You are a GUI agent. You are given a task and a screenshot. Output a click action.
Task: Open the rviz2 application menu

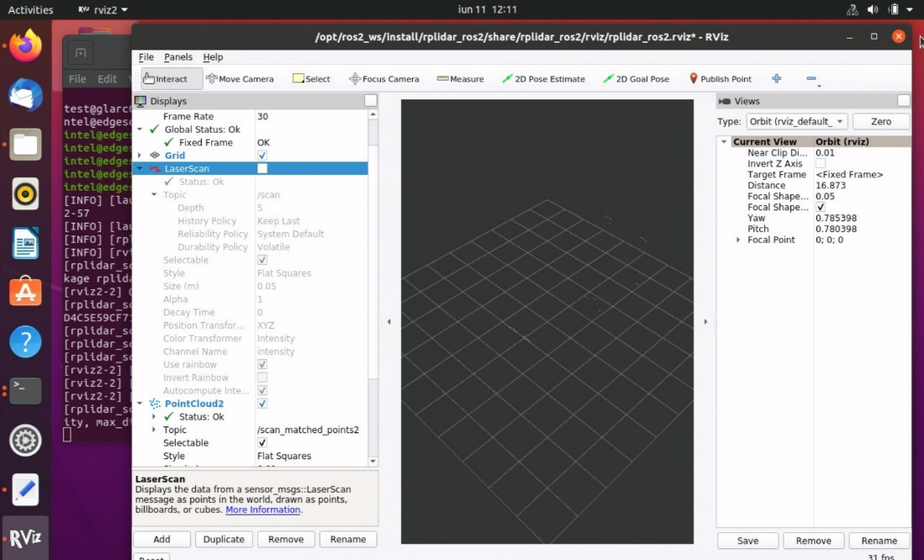103,9
